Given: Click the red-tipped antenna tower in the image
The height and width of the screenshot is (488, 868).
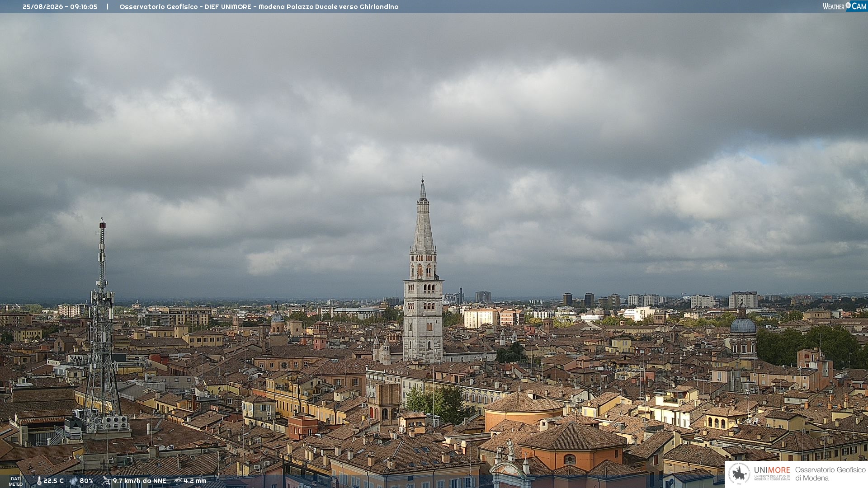Looking at the screenshot, I should pyautogui.click(x=102, y=325).
